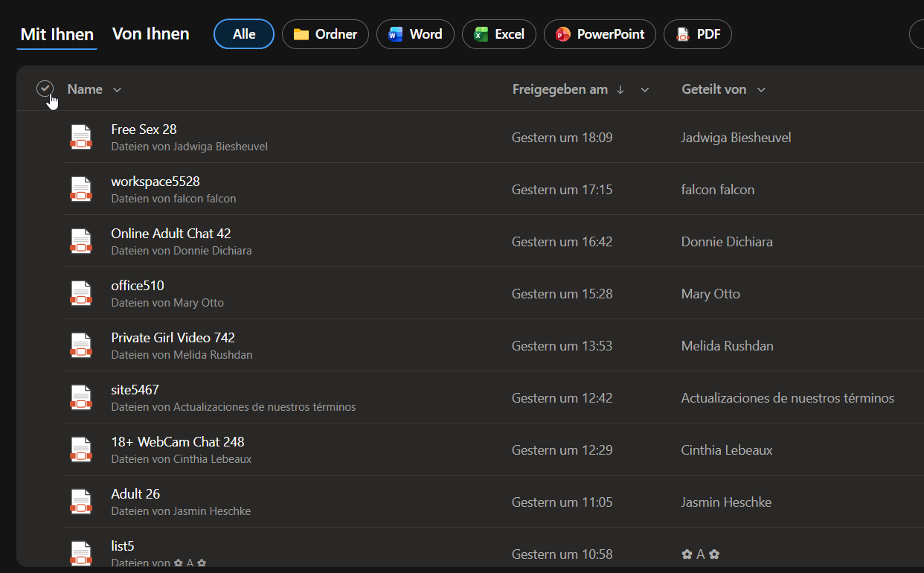This screenshot has width=924, height=573.
Task: Show only Excel files
Action: 499,34
